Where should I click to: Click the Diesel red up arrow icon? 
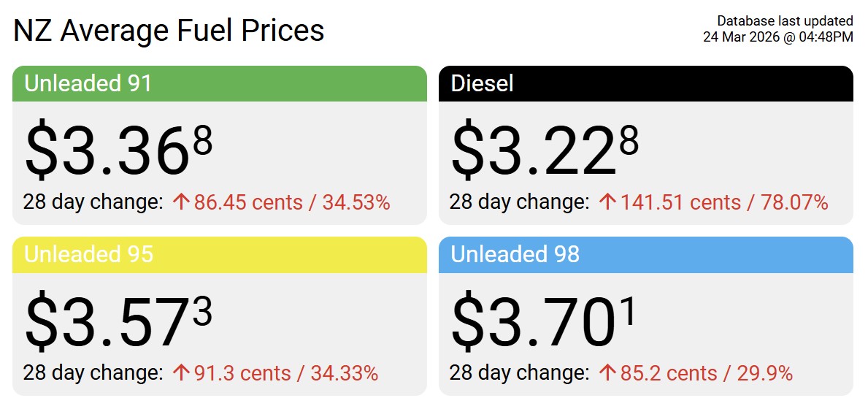click(607, 202)
